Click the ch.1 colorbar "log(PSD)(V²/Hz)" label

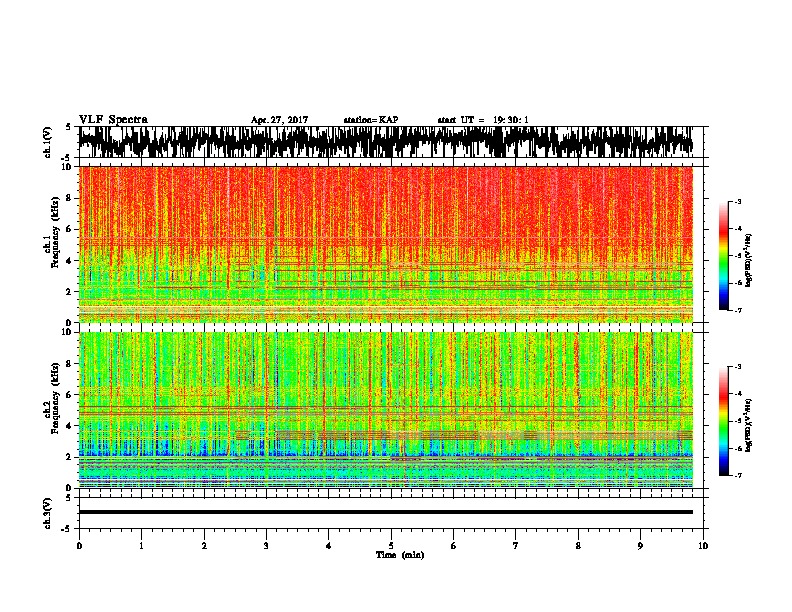(x=749, y=261)
